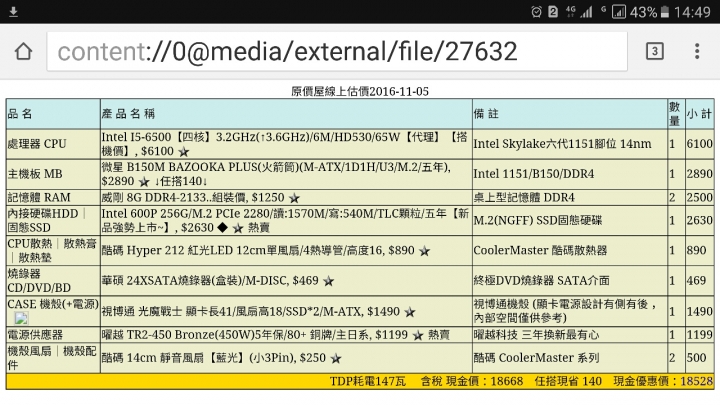Click the subtotal value 2890
Screen dimensions: 720x405
pyautogui.click(x=699, y=174)
